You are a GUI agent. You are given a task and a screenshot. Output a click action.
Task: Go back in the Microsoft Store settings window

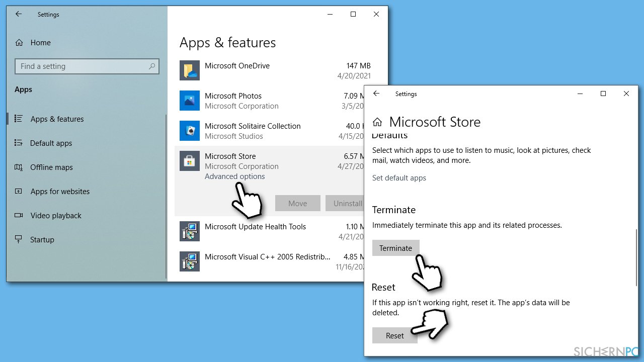click(376, 94)
